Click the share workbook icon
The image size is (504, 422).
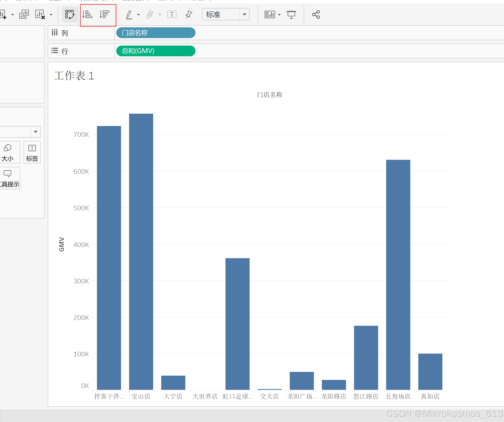point(316,14)
